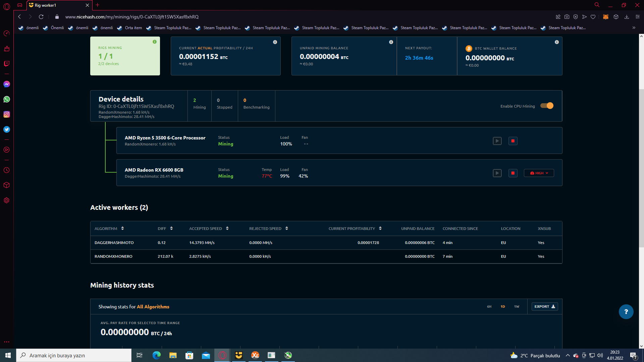Open Windows Start menu
This screenshot has width=644, height=362.
click(8, 355)
